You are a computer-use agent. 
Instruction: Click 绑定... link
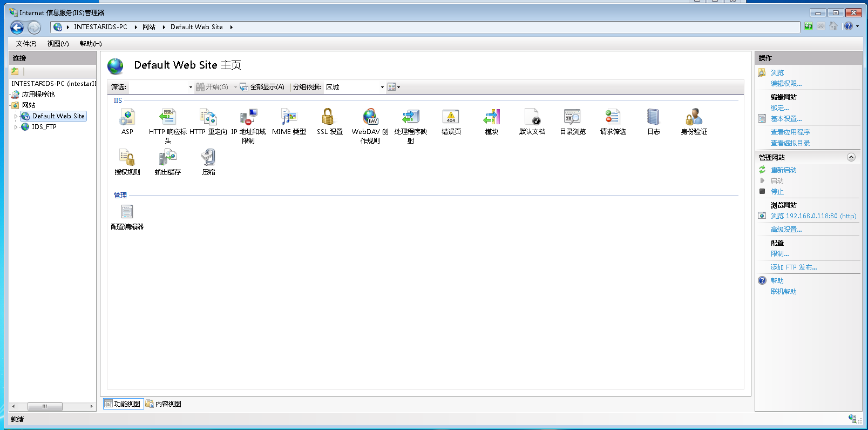[779, 108]
